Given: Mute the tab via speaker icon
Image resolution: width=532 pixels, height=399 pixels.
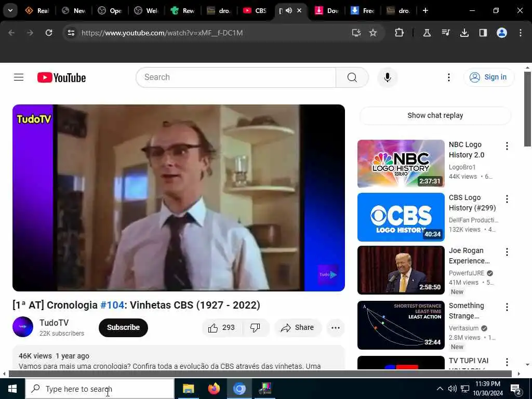Looking at the screenshot, I should tap(289, 10).
